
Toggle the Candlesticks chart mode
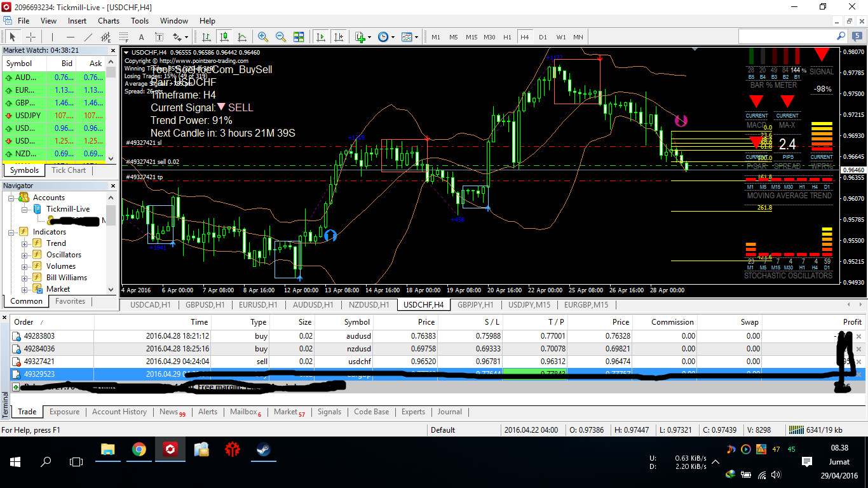[224, 37]
